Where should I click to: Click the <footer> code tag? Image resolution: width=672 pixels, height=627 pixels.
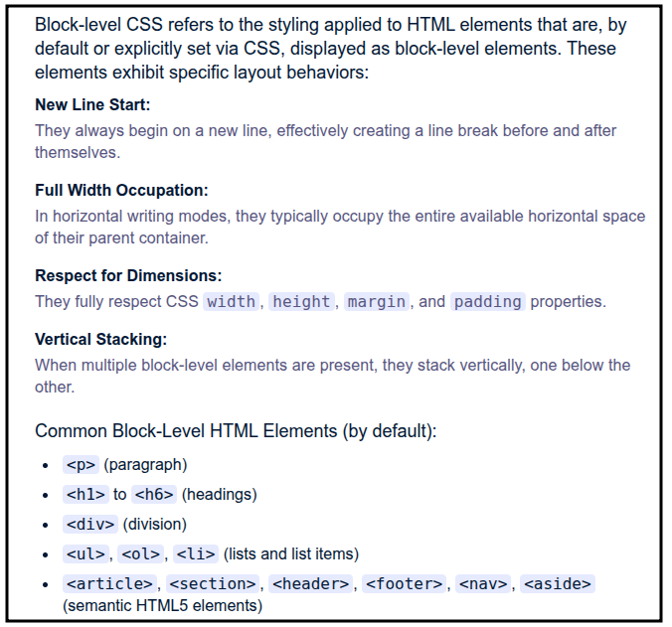click(x=404, y=583)
